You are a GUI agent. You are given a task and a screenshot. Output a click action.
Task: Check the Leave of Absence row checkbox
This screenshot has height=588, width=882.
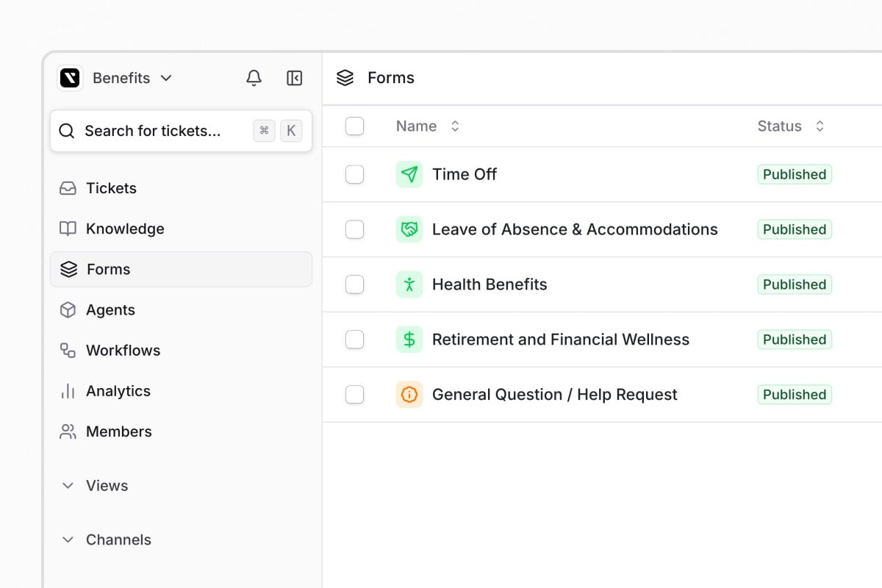click(355, 229)
